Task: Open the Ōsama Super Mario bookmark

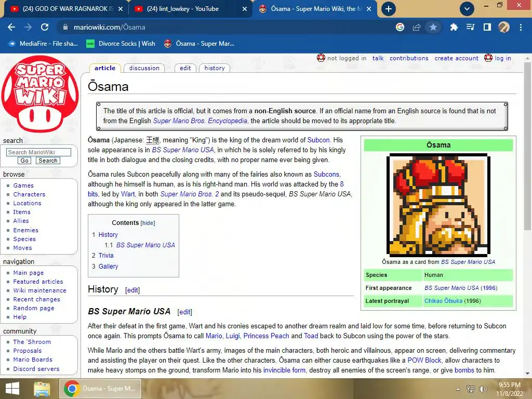Action: pos(199,44)
